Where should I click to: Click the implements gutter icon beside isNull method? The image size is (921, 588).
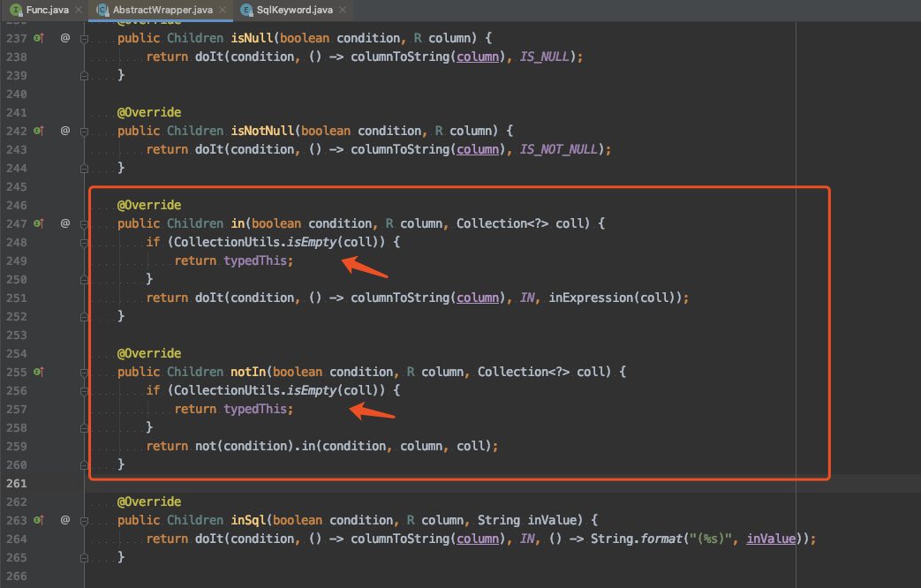38,38
